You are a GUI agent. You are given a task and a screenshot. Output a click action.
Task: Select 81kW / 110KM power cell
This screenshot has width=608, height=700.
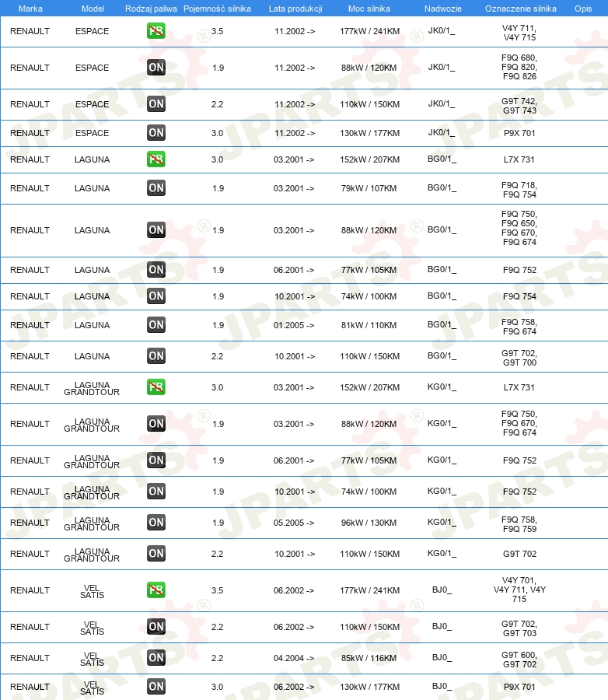pyautogui.click(x=369, y=325)
